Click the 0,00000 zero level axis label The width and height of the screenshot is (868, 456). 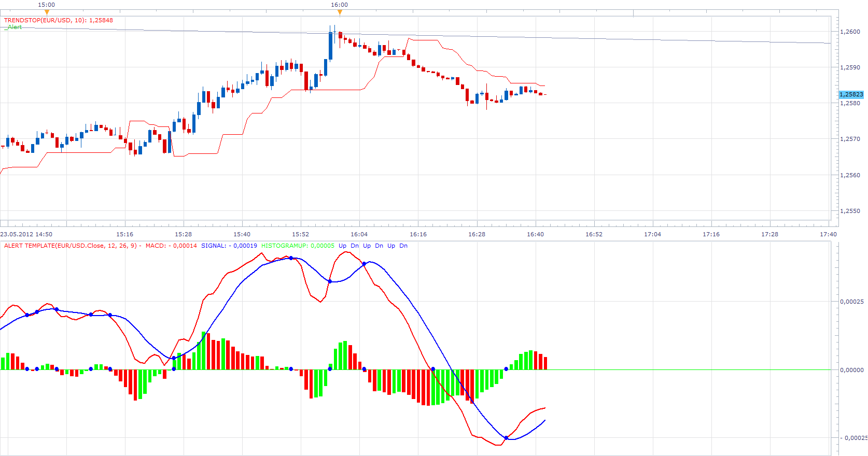coord(852,370)
